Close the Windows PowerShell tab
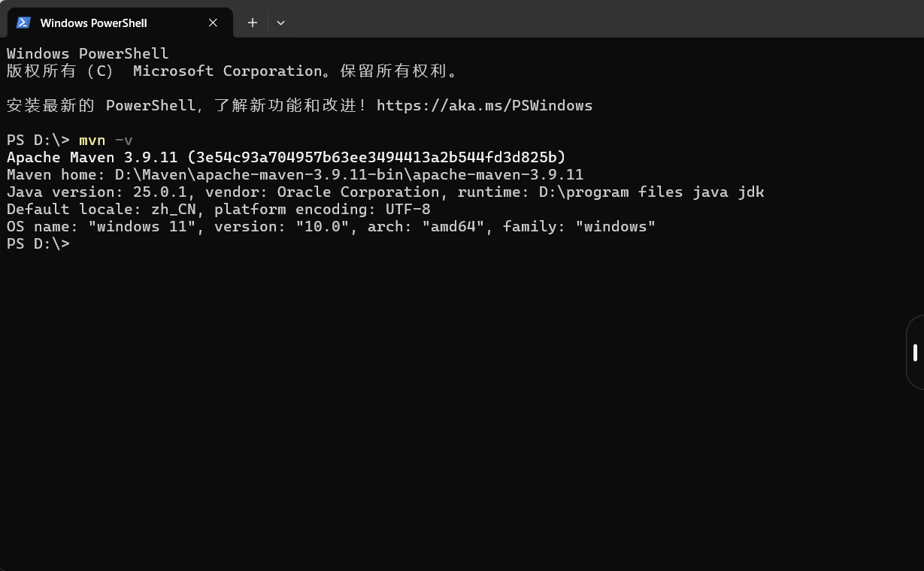This screenshot has width=924, height=571. pyautogui.click(x=212, y=23)
